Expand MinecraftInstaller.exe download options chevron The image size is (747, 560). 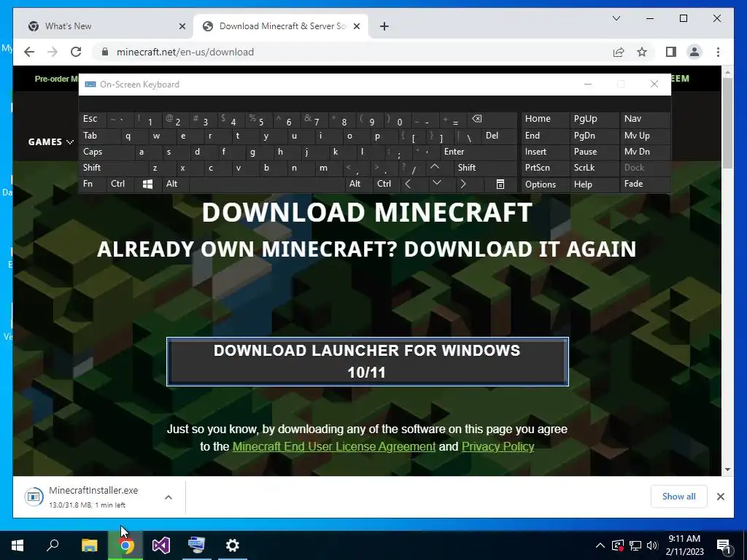click(169, 497)
